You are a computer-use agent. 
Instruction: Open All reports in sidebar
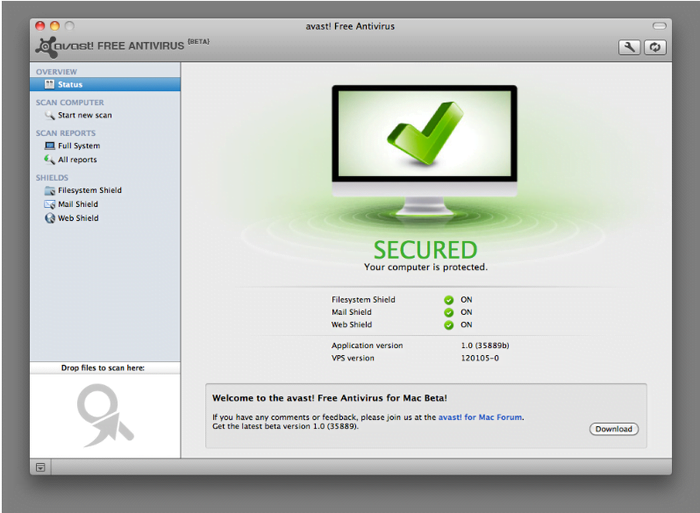click(77, 160)
